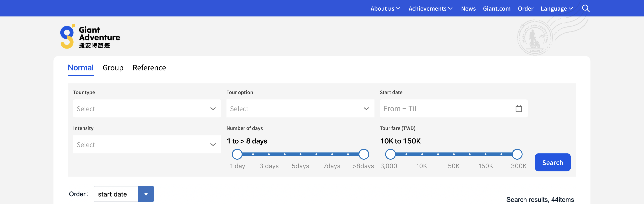
Task: Click the left handle of tour fare slider
Action: (390, 154)
